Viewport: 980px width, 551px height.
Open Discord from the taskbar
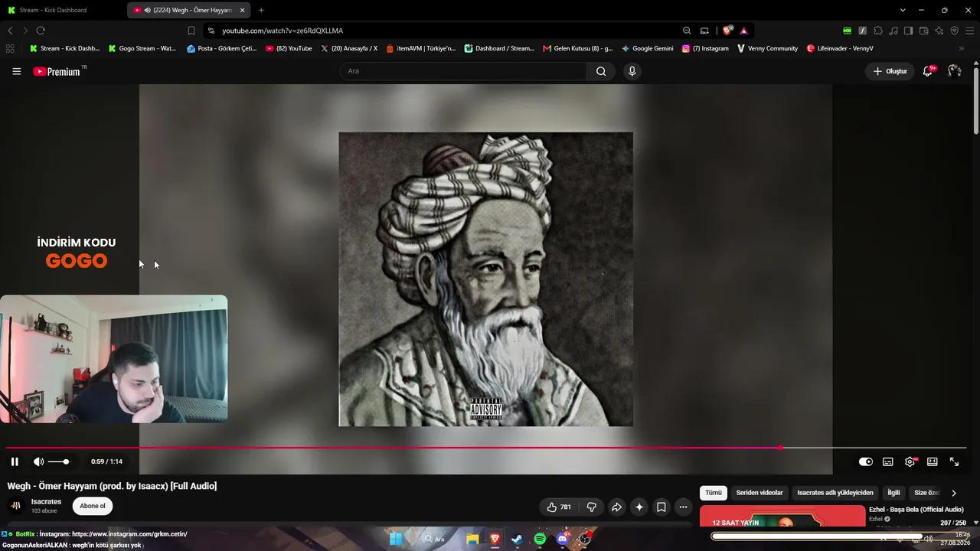coord(563,539)
